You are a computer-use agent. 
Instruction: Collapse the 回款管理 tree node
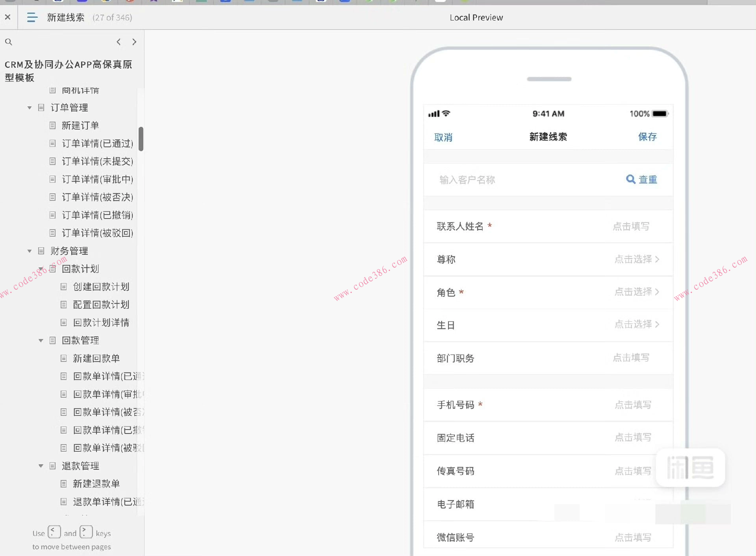[x=41, y=341]
